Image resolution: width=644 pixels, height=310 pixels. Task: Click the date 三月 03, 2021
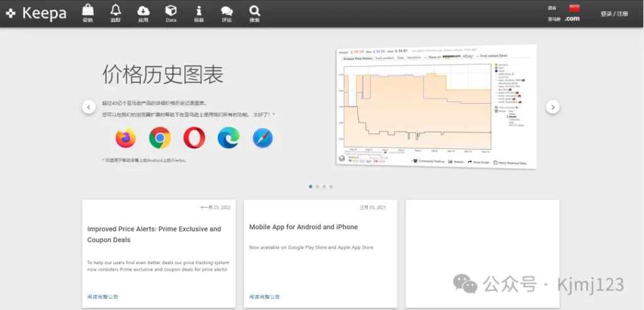373,208
